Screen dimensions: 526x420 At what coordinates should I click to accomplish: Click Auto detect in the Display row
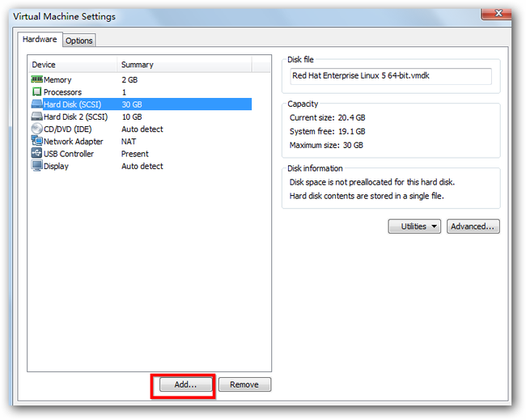[x=142, y=166]
